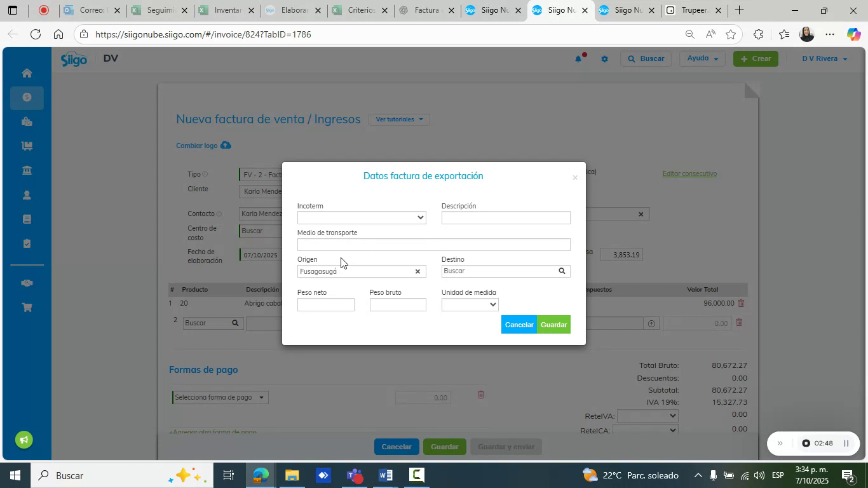Open the Incoterm dropdown
The image size is (868, 488).
tap(362, 218)
